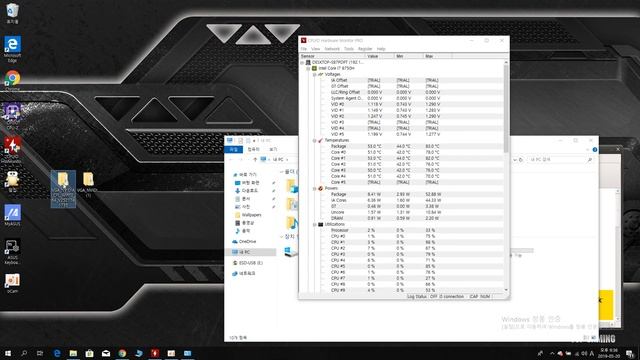The image size is (640, 360).
Task: Click the Min column header
Action: point(409,56)
